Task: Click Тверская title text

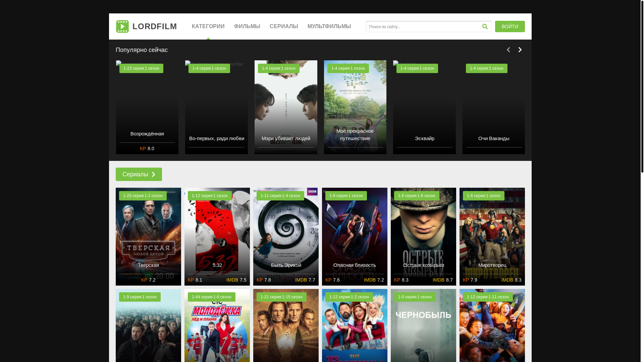Action: click(148, 265)
